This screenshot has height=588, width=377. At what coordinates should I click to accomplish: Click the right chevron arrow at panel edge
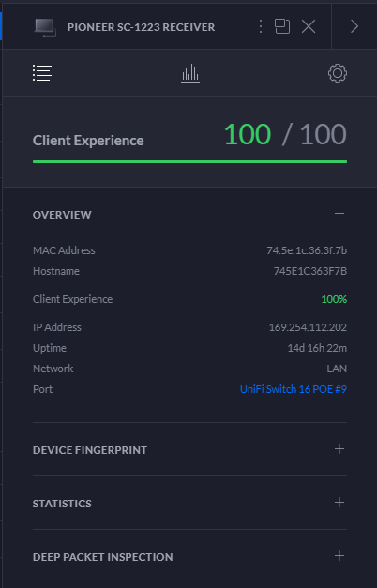(x=354, y=26)
